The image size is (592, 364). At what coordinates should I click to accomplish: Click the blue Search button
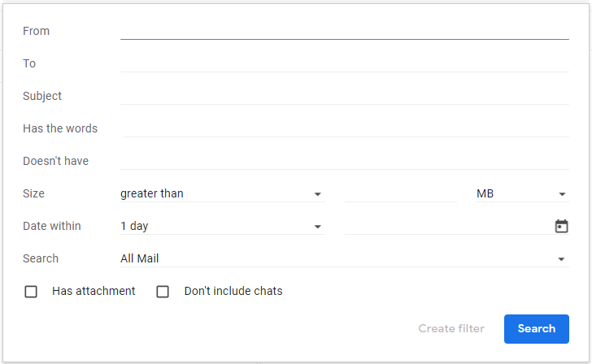click(x=536, y=329)
